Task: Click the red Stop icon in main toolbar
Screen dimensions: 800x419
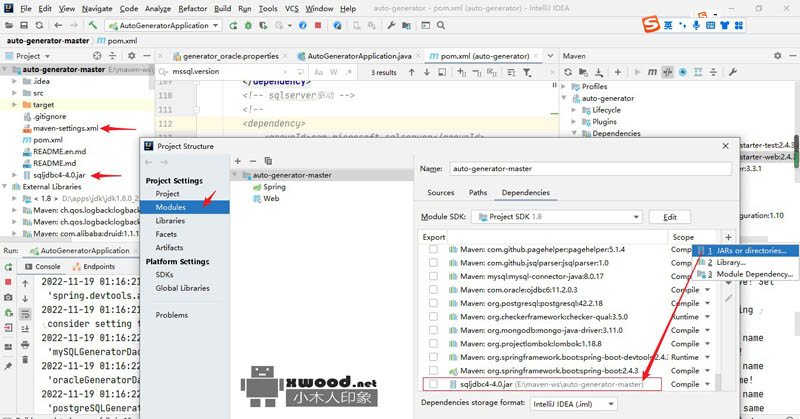Action: click(318, 25)
